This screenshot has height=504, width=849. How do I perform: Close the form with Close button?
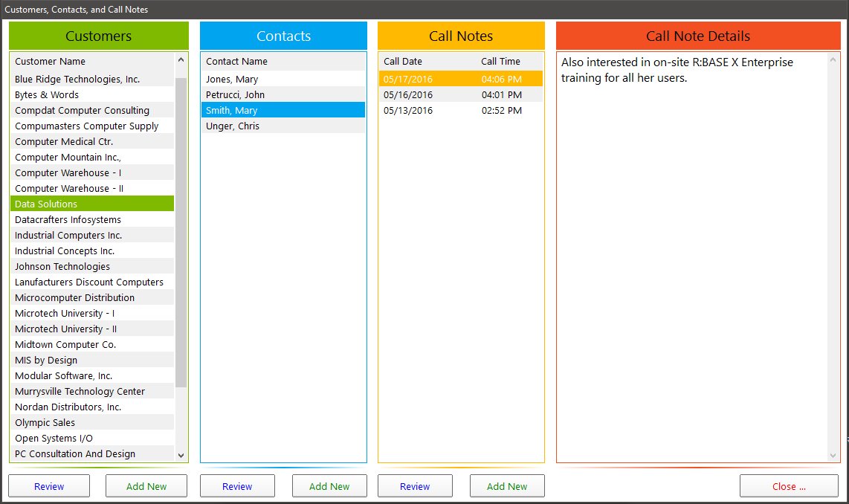(x=789, y=486)
